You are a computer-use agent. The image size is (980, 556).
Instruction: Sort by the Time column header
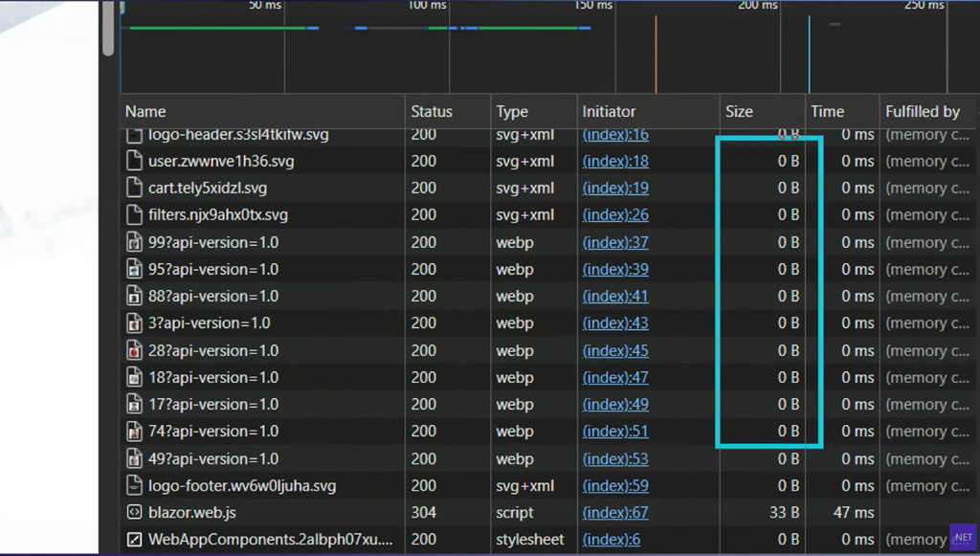coord(827,112)
